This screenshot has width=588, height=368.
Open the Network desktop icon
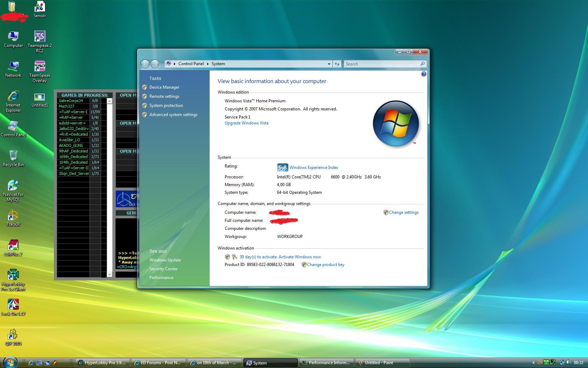tap(13, 69)
